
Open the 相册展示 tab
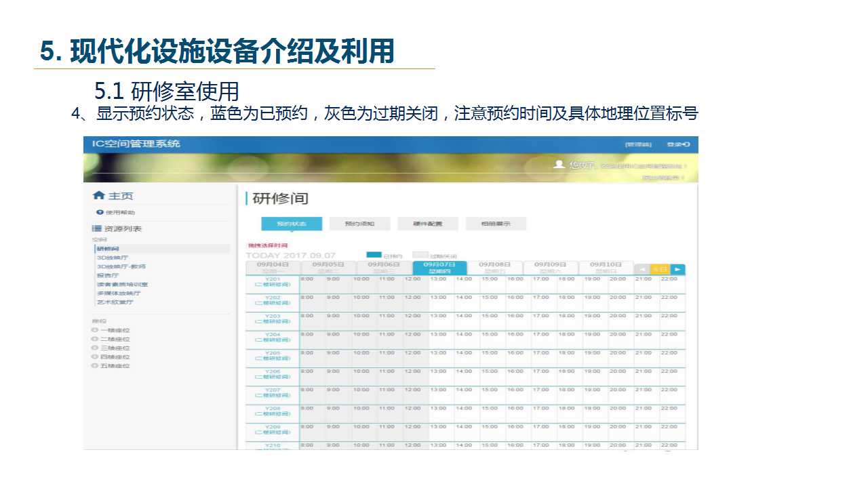point(496,224)
